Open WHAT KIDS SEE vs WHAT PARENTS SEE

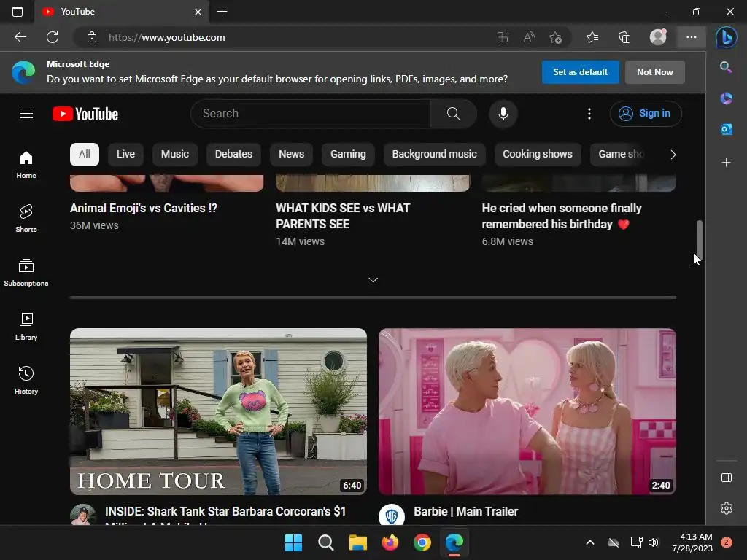(x=343, y=216)
